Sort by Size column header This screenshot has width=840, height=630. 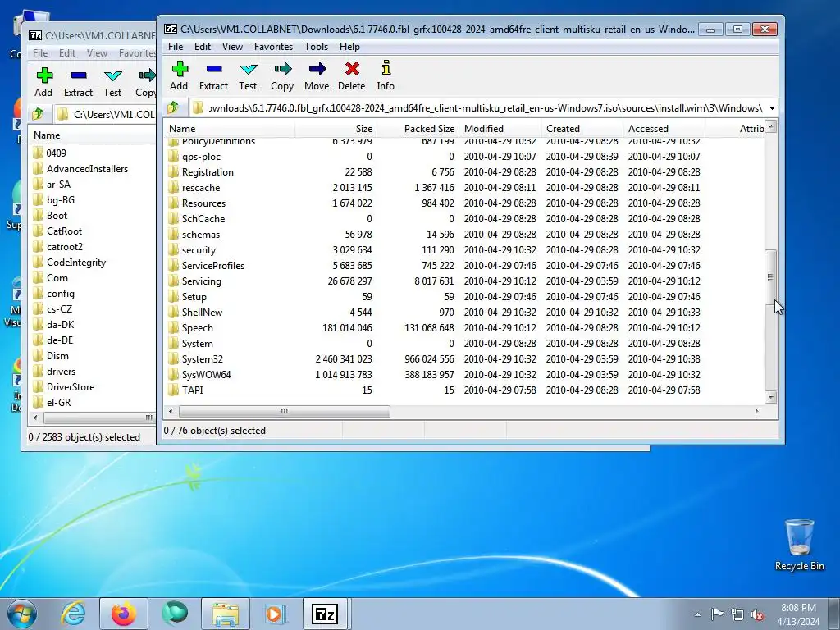(x=336, y=129)
